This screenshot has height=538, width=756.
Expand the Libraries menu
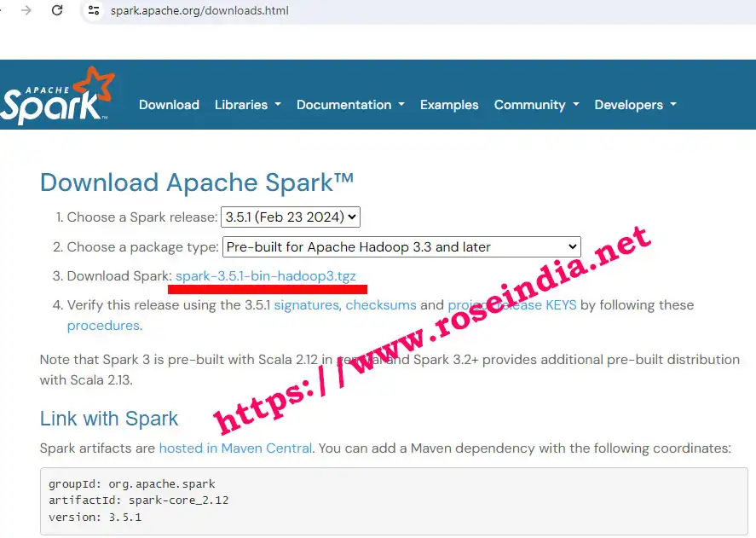click(x=247, y=105)
